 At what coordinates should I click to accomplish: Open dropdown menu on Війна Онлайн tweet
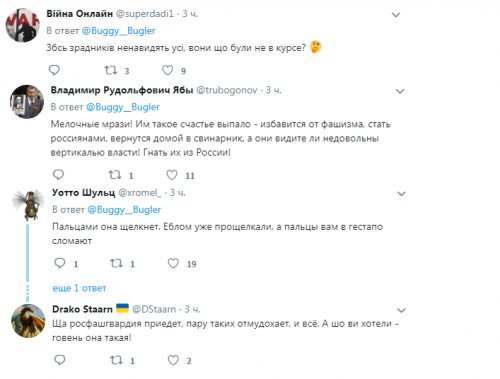(396, 15)
